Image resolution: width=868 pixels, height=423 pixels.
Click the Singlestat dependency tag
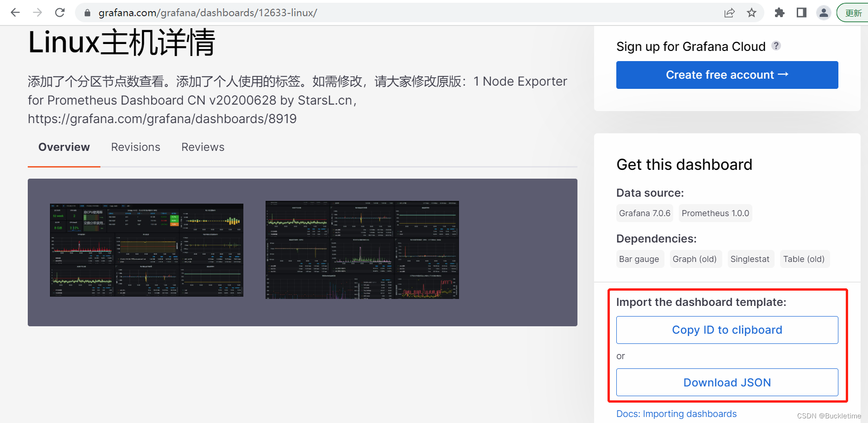click(750, 259)
